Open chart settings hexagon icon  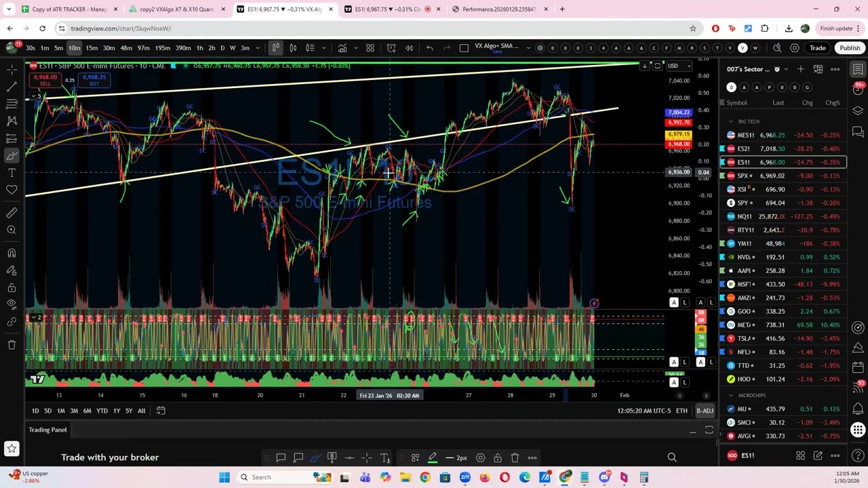point(795,48)
